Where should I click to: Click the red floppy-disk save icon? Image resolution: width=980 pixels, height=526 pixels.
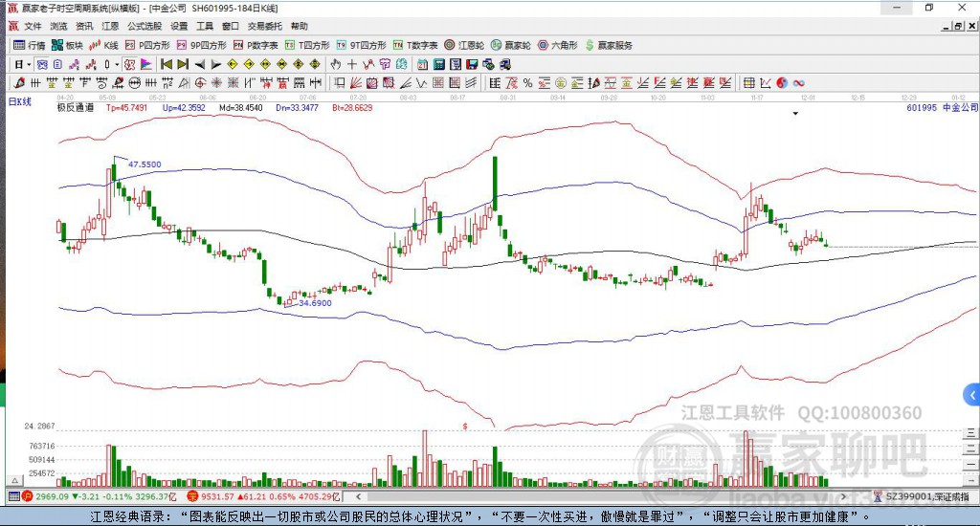pyautogui.click(x=472, y=64)
